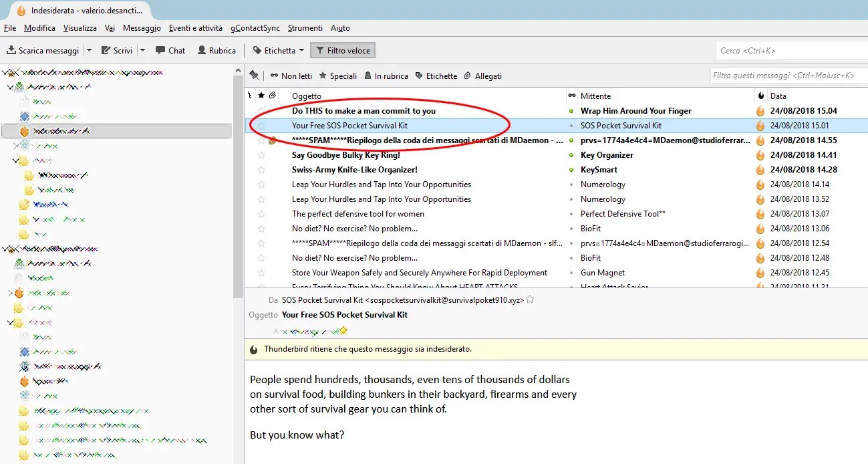Star the 'Your Free SOS Pocket Survival Kit' message

tap(261, 125)
